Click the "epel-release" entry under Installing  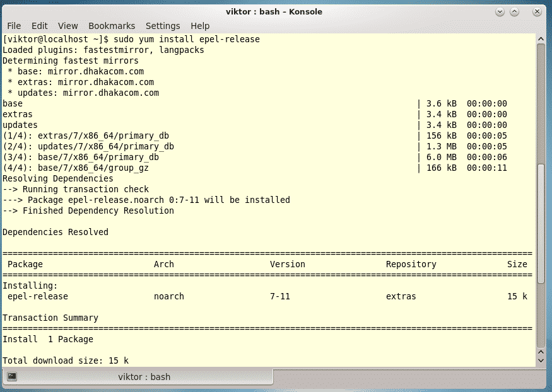tap(38, 296)
